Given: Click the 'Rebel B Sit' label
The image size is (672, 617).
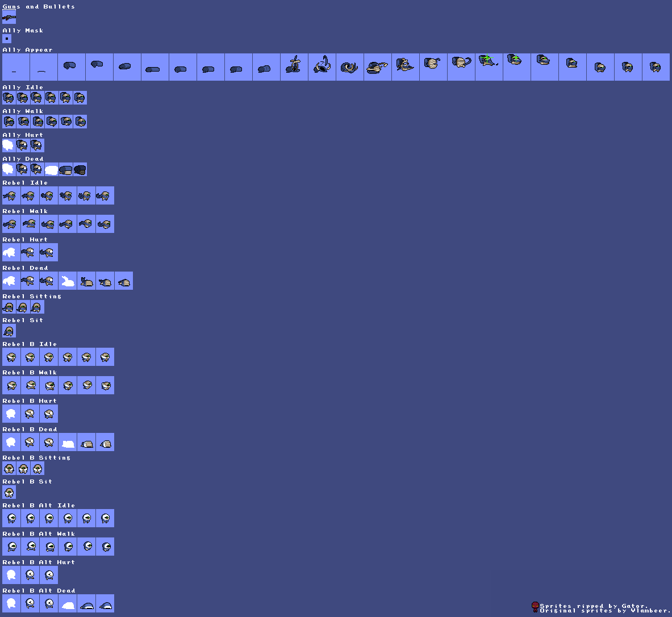Looking at the screenshot, I should click(x=27, y=482).
